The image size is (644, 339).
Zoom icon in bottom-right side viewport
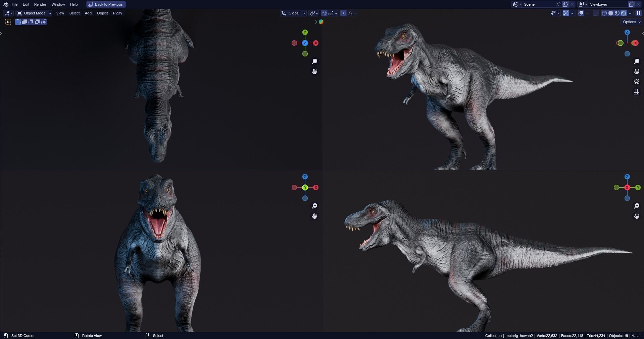point(637,206)
